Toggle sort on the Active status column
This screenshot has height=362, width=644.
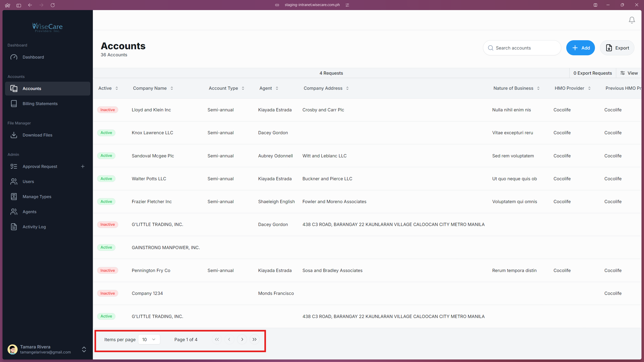(x=117, y=88)
